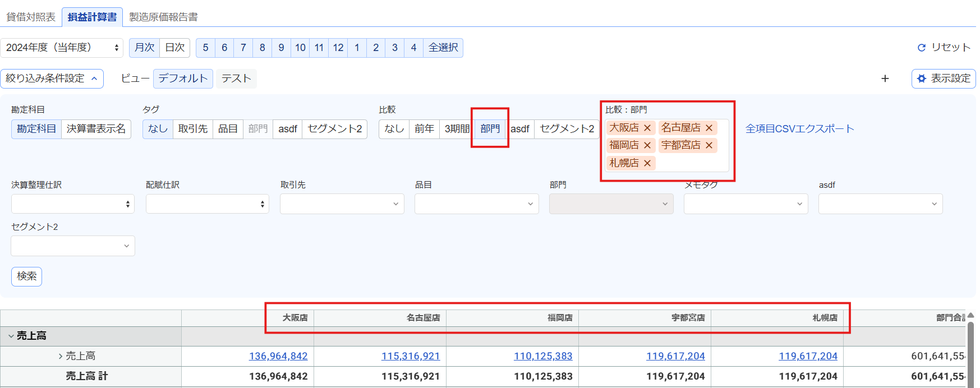980x388 pixels.
Task: Select the デフォルト view
Action: pos(183,78)
